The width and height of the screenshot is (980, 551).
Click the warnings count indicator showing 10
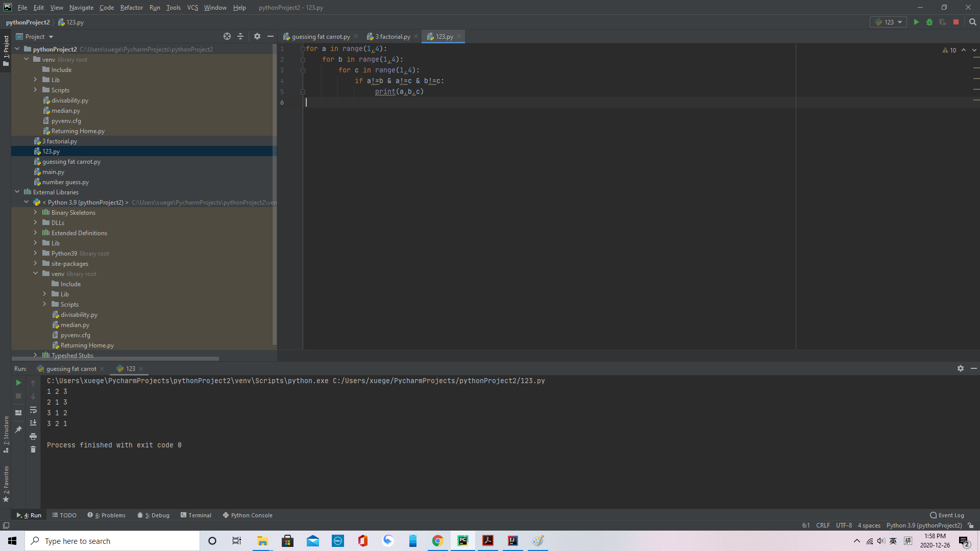pyautogui.click(x=949, y=50)
